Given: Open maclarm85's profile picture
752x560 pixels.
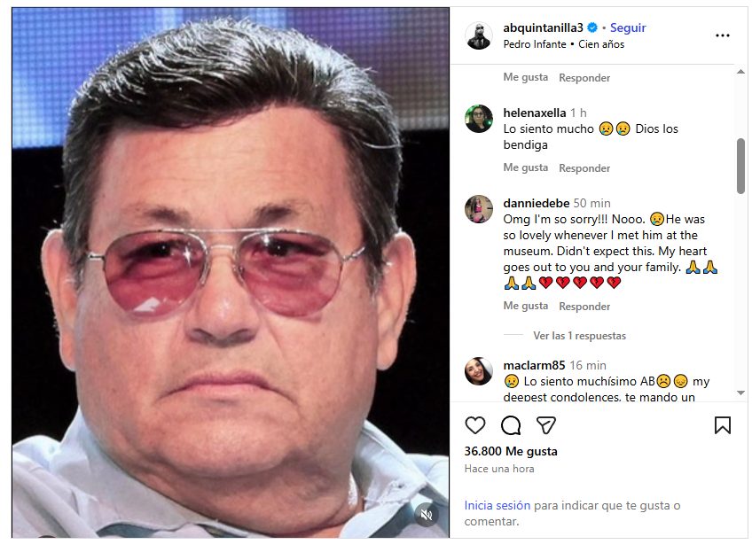Looking at the screenshot, I should pyautogui.click(x=479, y=371).
